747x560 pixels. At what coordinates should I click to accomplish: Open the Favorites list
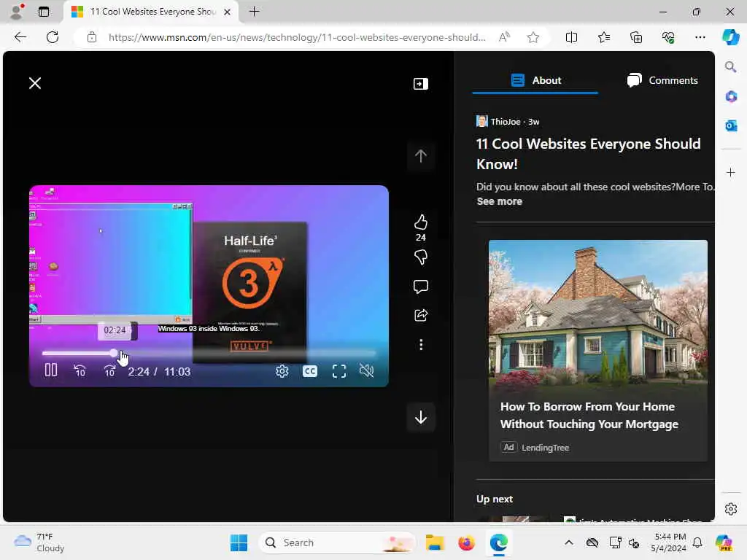[x=603, y=37]
